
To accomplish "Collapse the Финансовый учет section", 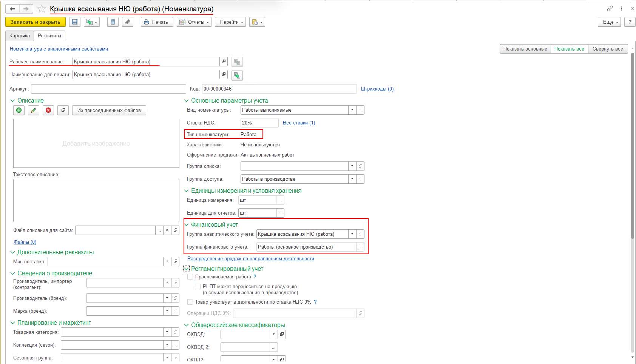I will (187, 225).
